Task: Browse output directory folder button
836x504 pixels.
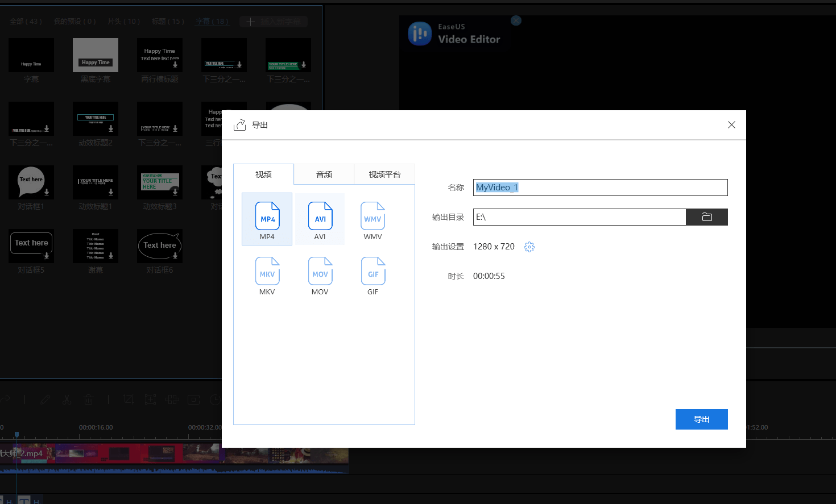Action: (x=707, y=217)
